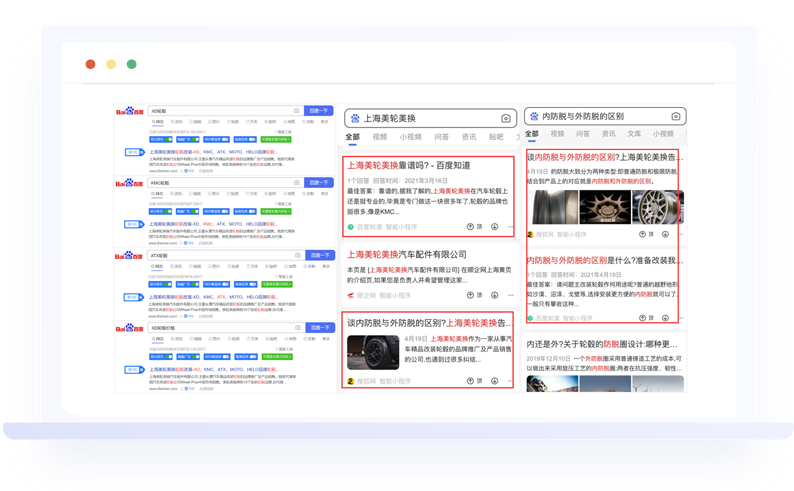Click down-arrow icon on middle 谈内防脱与外防脱 card

[x=494, y=381]
